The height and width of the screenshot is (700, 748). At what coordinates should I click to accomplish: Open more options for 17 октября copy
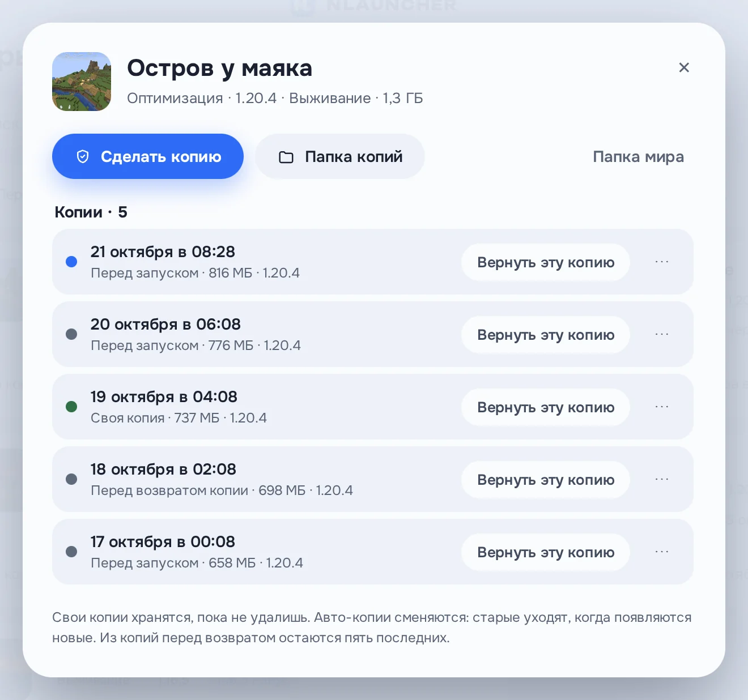tap(662, 552)
